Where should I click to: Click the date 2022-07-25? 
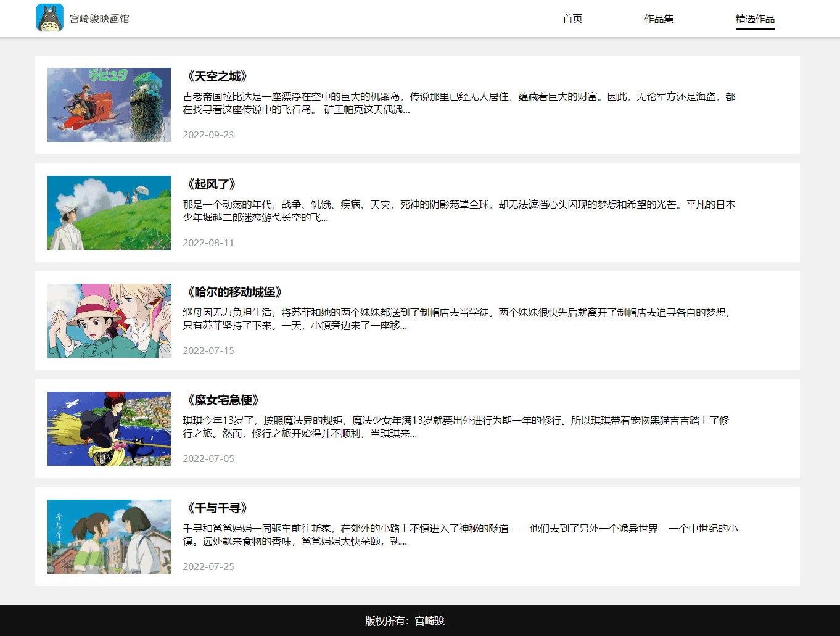[208, 567]
